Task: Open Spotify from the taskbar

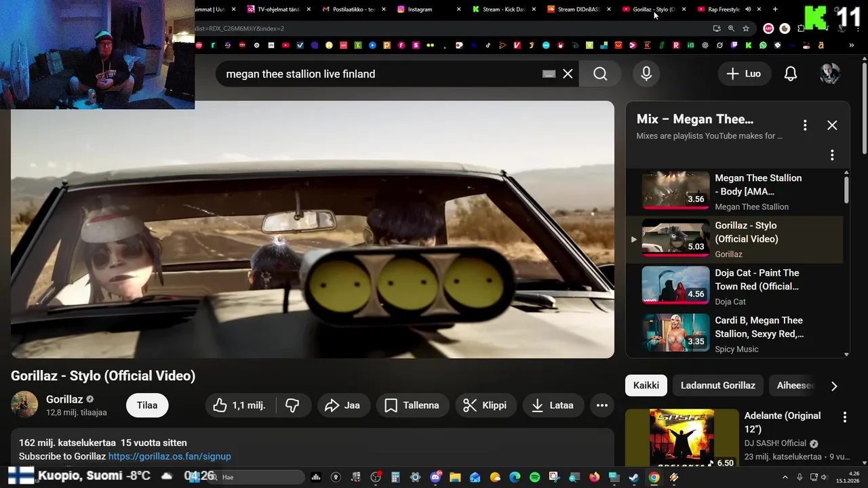Action: (x=534, y=477)
